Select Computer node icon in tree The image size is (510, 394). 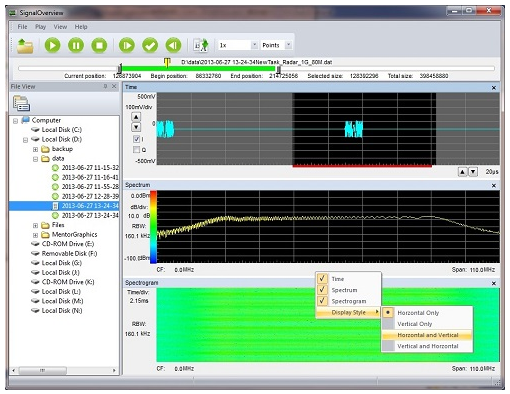coord(25,120)
